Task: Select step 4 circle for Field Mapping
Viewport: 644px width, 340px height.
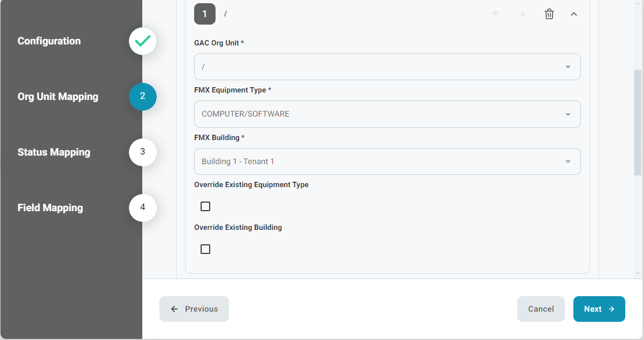Action: (x=143, y=208)
